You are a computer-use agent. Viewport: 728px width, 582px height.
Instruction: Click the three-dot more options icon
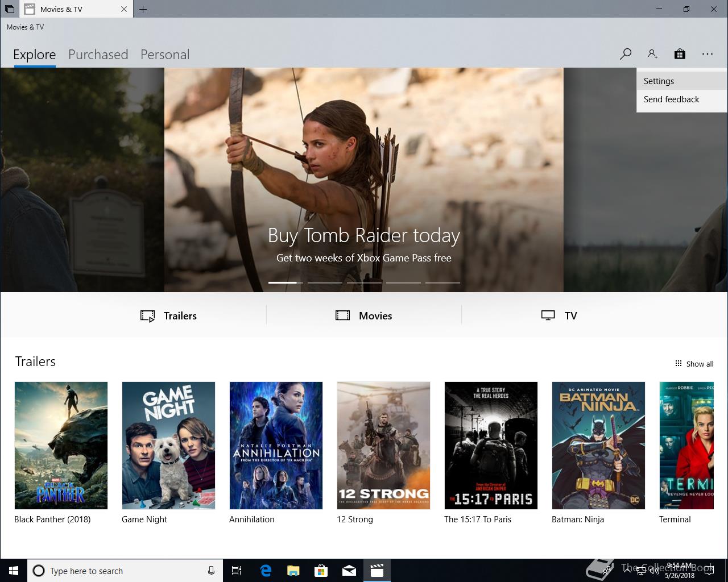pyautogui.click(x=707, y=54)
